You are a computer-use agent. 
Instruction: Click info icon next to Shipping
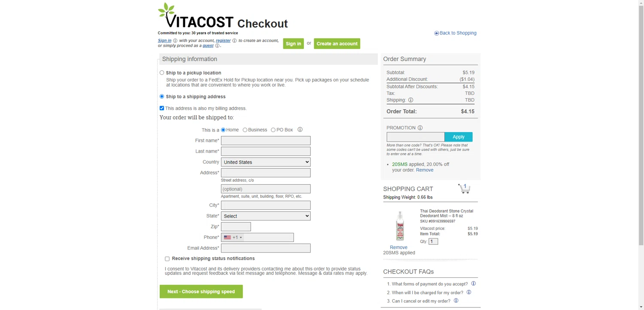pos(410,100)
